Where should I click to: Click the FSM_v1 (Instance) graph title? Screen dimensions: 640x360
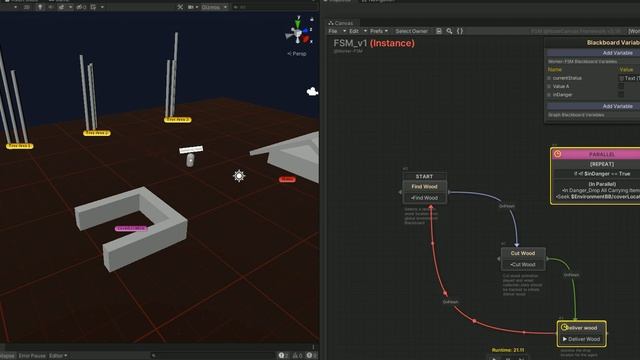374,43
